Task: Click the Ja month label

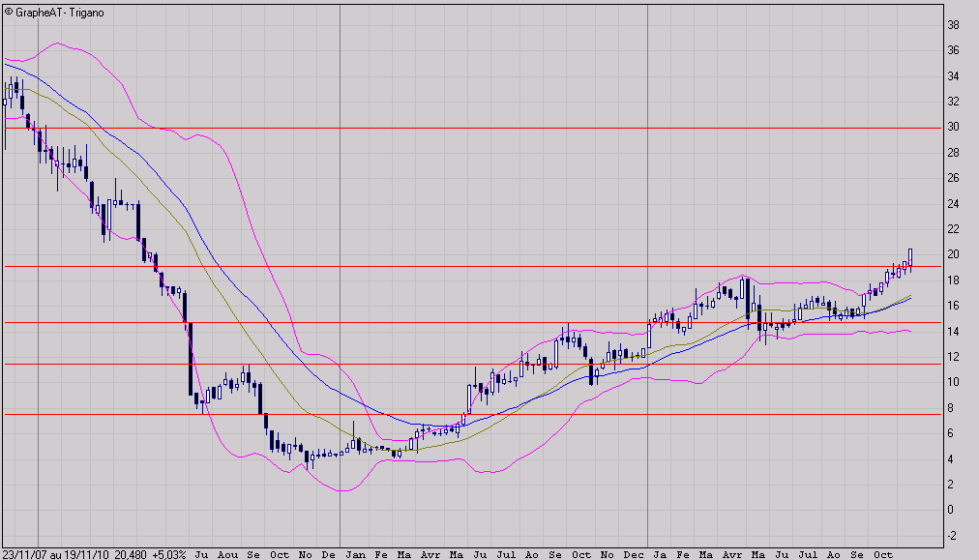Action: pos(660,554)
